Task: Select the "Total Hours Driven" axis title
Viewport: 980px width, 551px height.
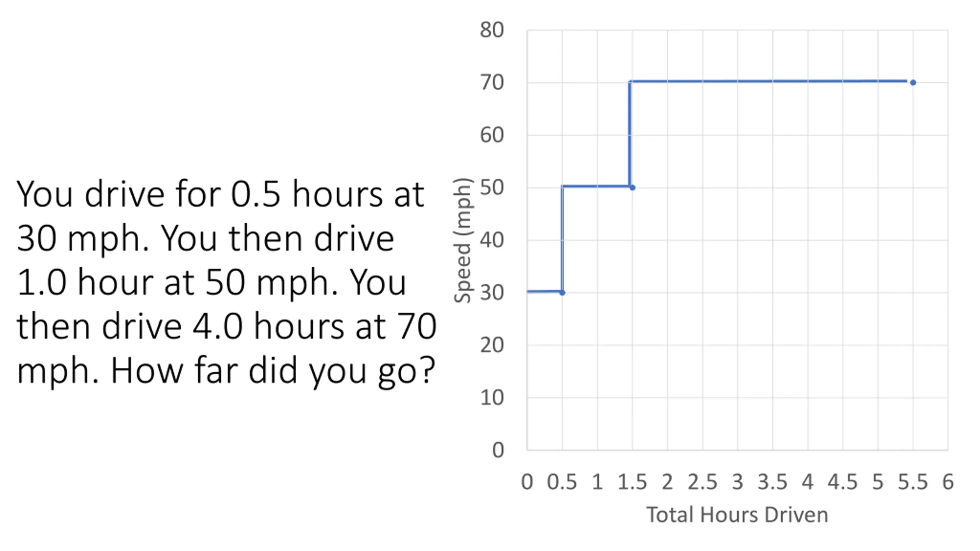Action: click(x=737, y=515)
